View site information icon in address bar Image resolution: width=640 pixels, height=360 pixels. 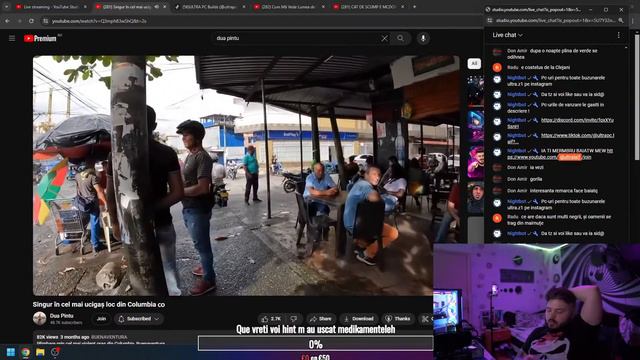coord(46,20)
